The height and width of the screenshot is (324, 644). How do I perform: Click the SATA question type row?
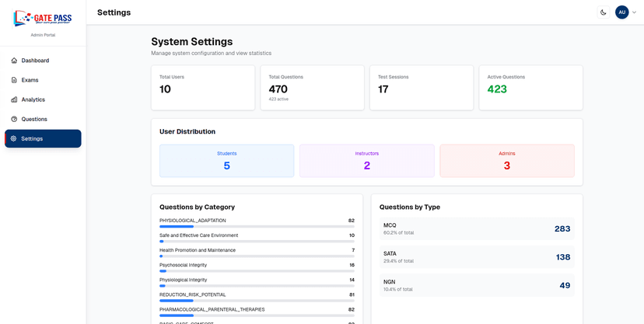(477, 257)
